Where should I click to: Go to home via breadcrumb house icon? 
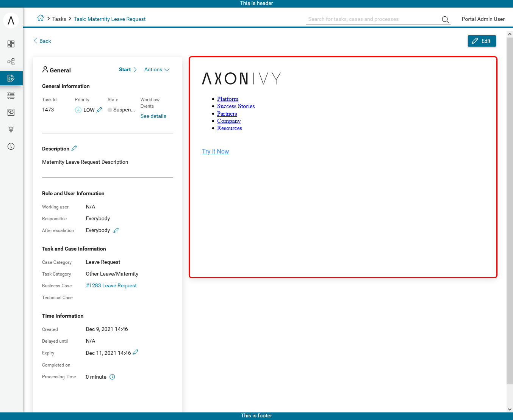40,18
